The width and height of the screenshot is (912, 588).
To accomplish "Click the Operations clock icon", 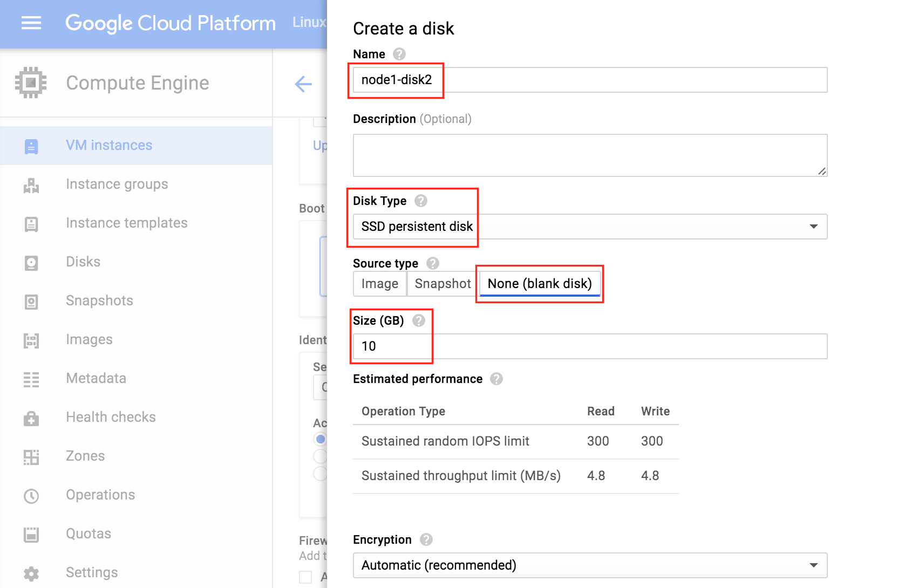I will pyautogui.click(x=31, y=496).
